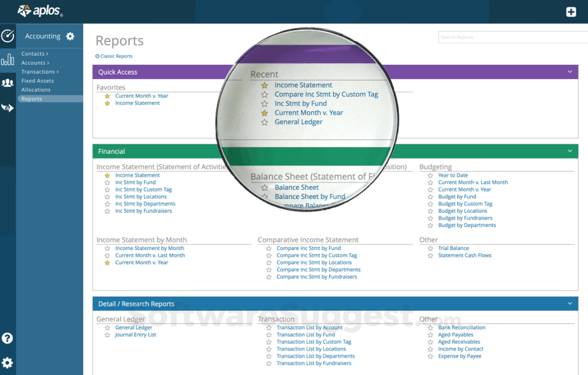Viewport: 588px width, 375px height.
Task: Open the Dashboard speedometer icon in sidebar
Action: pyautogui.click(x=8, y=36)
